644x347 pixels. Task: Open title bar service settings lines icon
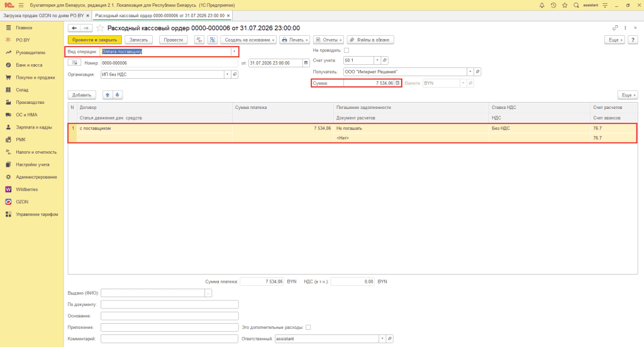(605, 5)
